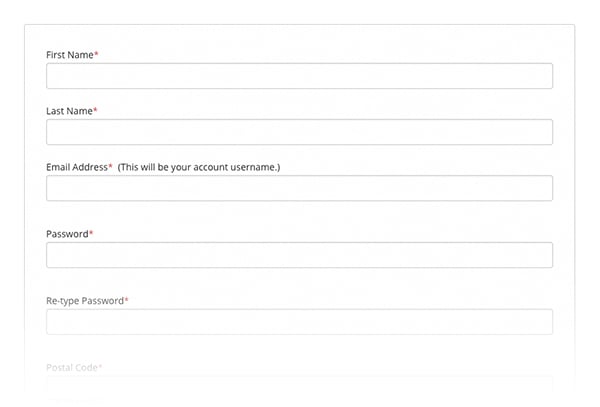Image resolution: width=600 pixels, height=407 pixels.
Task: Click empty space between Email and Password fields
Action: 299,215
